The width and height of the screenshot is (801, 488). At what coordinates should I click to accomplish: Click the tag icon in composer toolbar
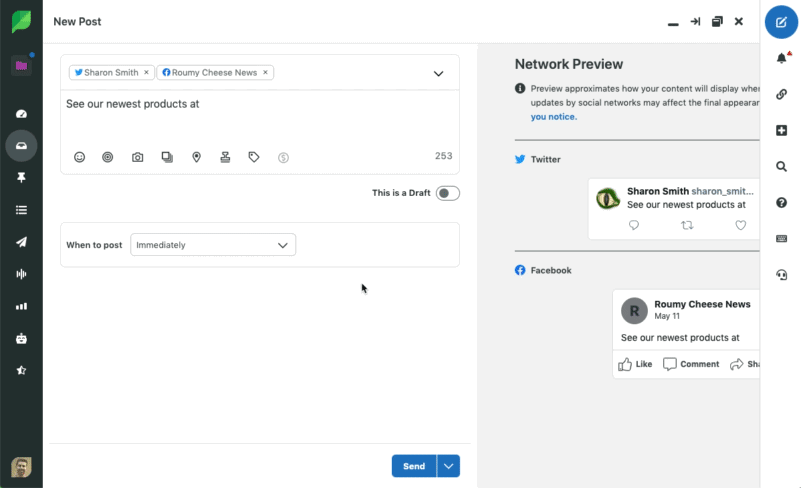(254, 157)
